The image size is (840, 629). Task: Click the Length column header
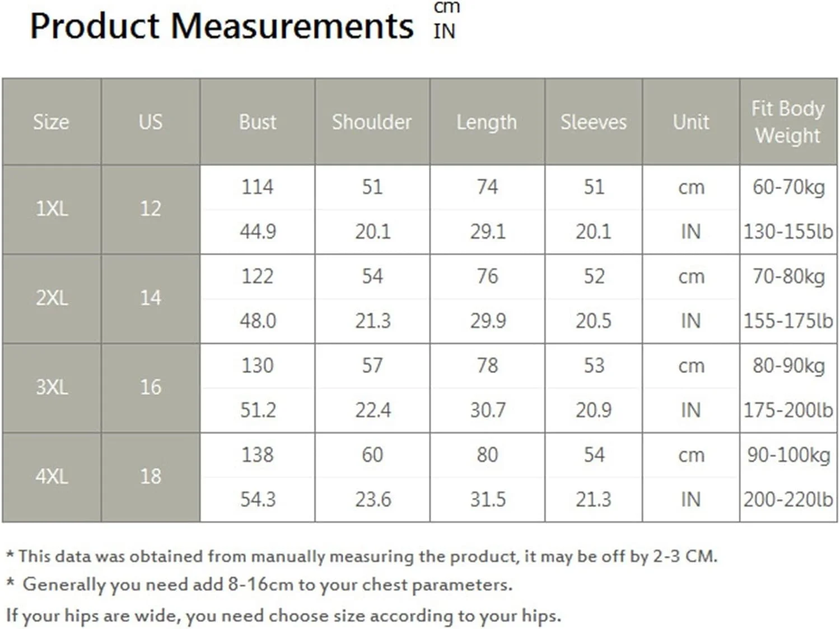[x=487, y=122]
